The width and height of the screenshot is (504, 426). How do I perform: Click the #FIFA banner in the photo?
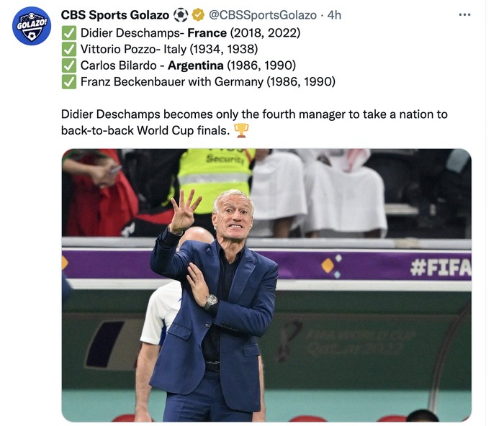tap(440, 268)
